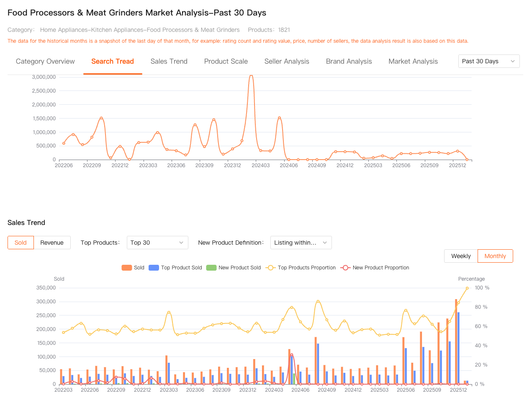
Task: Click the peak point on the search trend line
Action: 251,76
